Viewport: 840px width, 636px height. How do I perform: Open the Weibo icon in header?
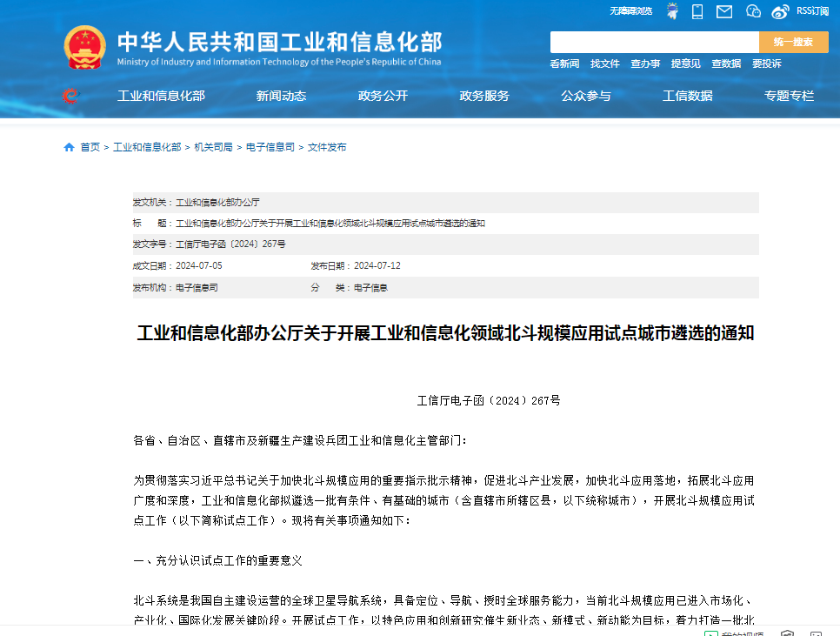pos(780,11)
